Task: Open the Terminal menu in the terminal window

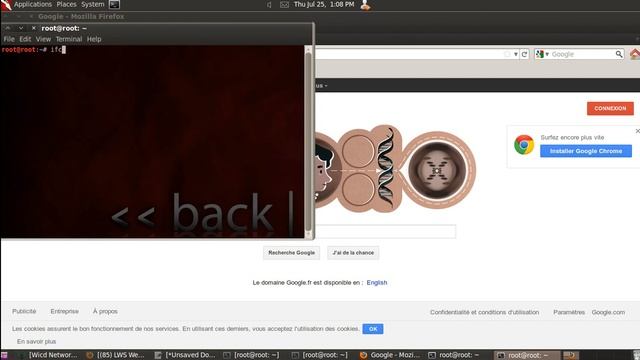Action: click(x=69, y=39)
